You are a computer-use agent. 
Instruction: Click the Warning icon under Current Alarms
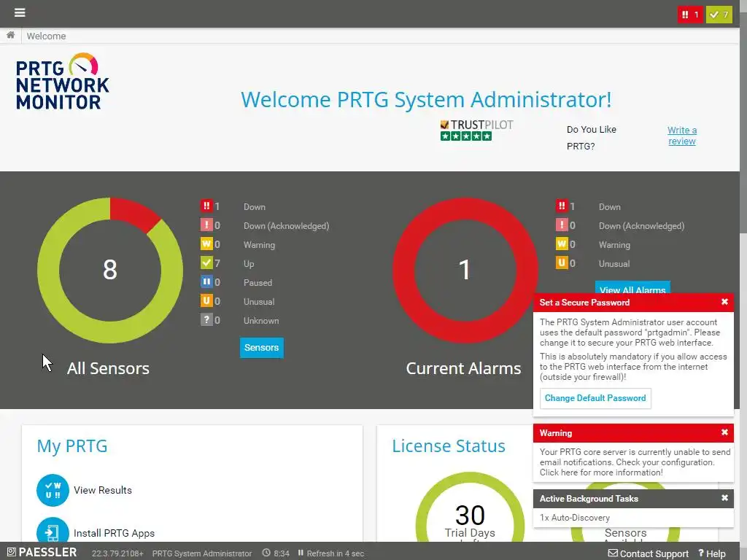(562, 244)
